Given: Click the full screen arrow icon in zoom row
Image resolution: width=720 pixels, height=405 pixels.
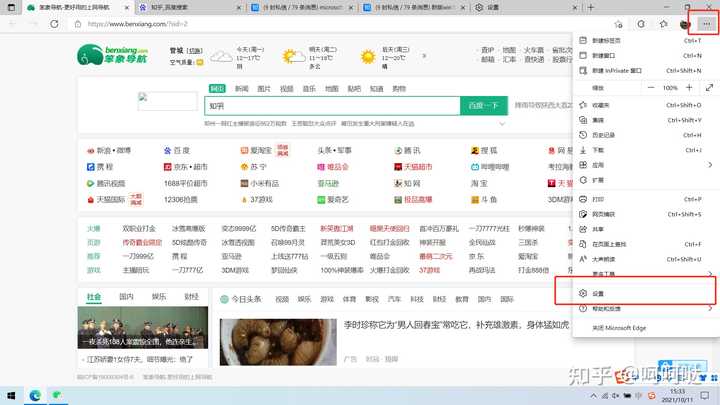Looking at the screenshot, I should point(709,87).
